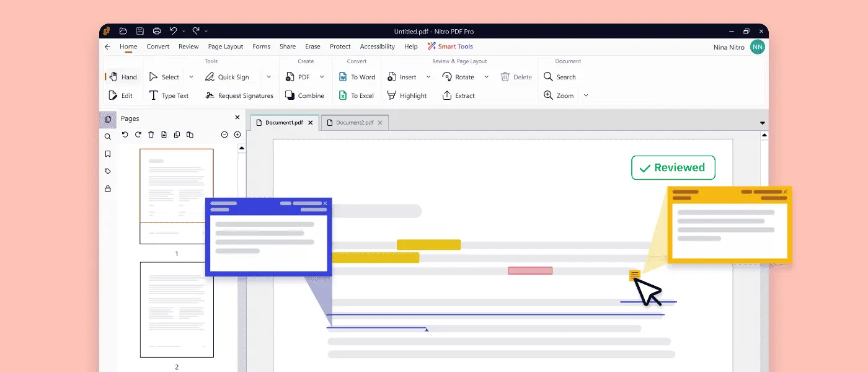Open the Bookmarks sidebar panel
The image size is (868, 372).
point(108,154)
